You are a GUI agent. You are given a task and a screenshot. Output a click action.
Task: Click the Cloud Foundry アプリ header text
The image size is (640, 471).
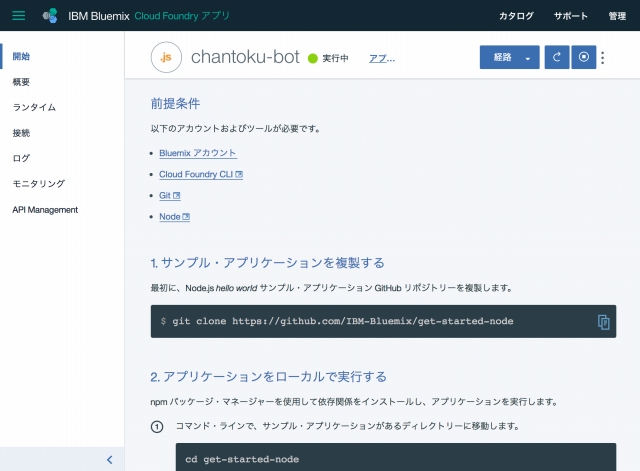182,16
